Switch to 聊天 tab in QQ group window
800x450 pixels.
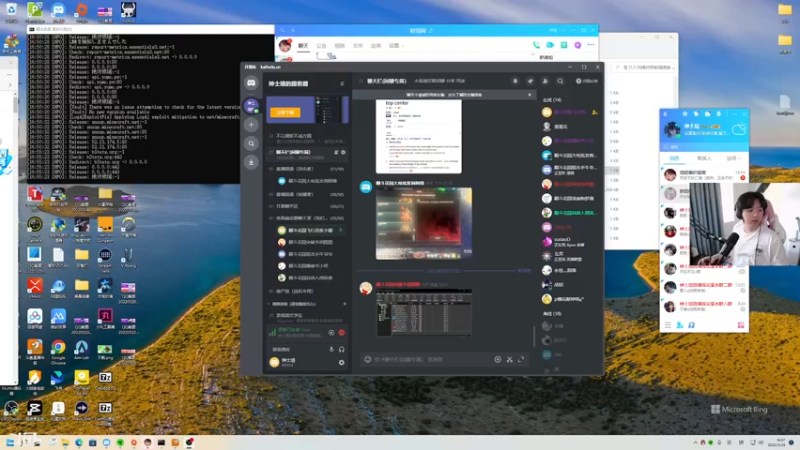point(303,45)
